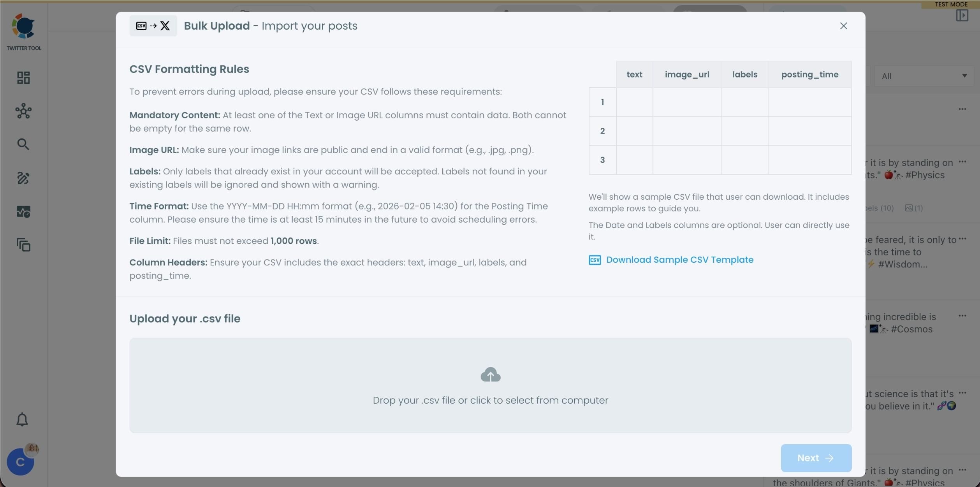Viewport: 980px width, 487px height.
Task: Open the All filter dropdown
Action: (x=924, y=76)
